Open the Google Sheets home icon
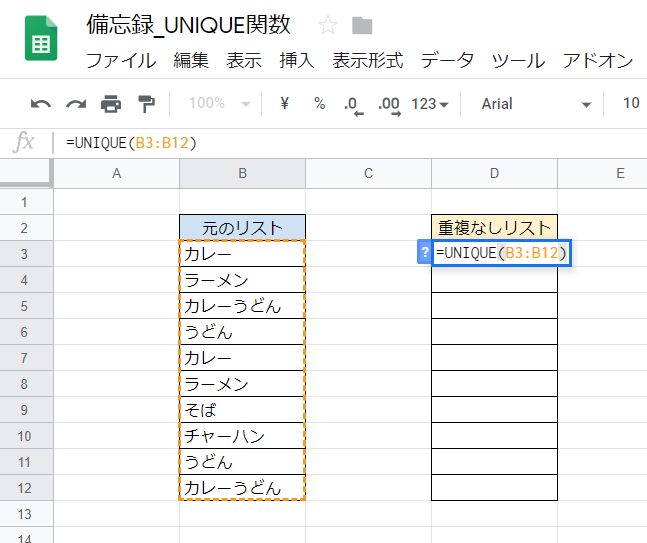The height and width of the screenshot is (543, 647). (40, 38)
